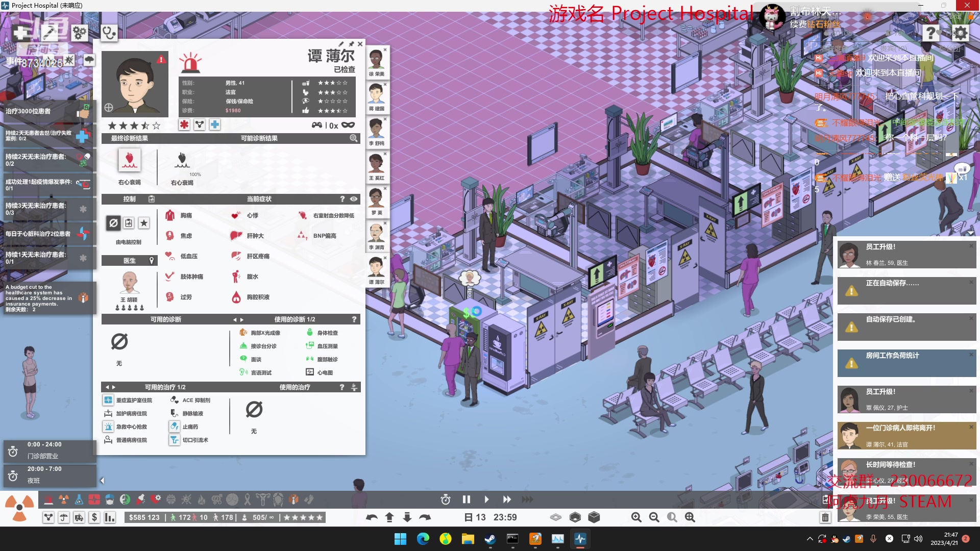
Task: Select the laboratory flask department icon
Action: [x=79, y=499]
